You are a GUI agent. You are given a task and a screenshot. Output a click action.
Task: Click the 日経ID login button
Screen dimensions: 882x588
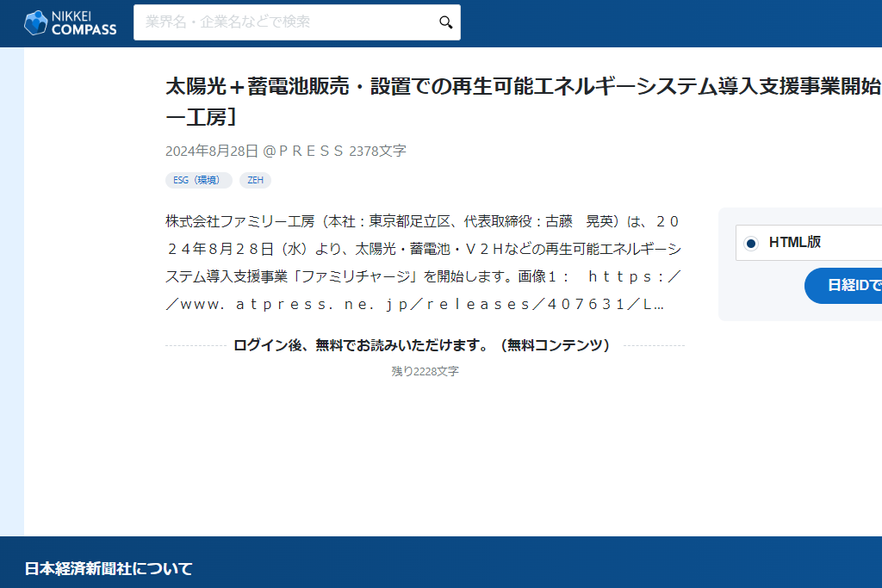[x=843, y=286]
